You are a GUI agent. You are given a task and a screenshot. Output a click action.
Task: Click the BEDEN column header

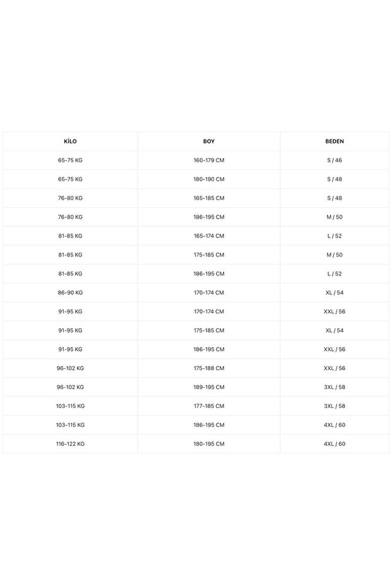point(334,141)
